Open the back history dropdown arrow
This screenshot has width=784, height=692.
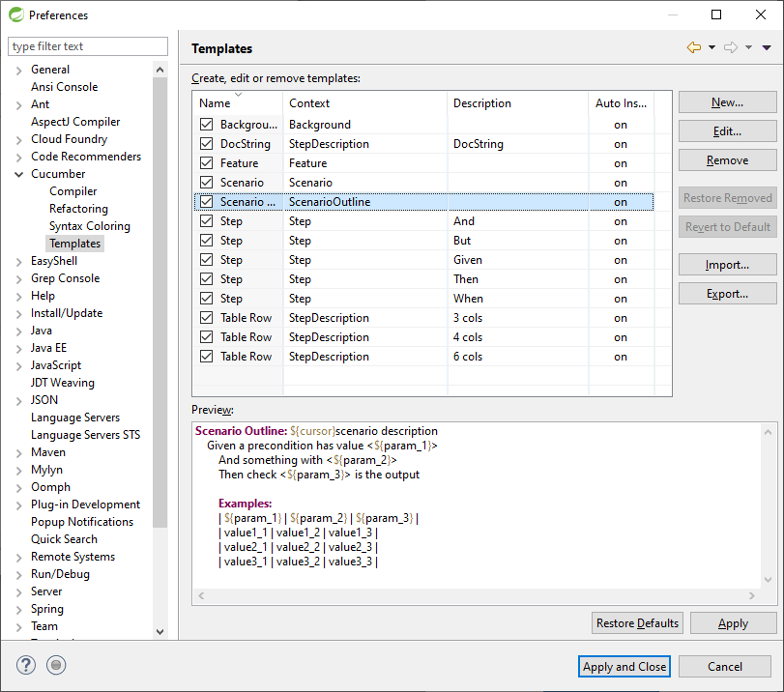[x=711, y=47]
